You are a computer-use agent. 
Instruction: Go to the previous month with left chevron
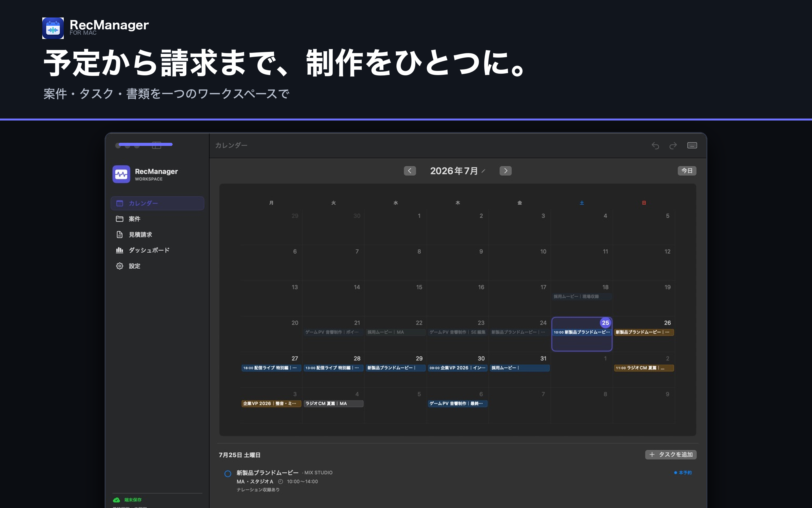click(x=410, y=171)
